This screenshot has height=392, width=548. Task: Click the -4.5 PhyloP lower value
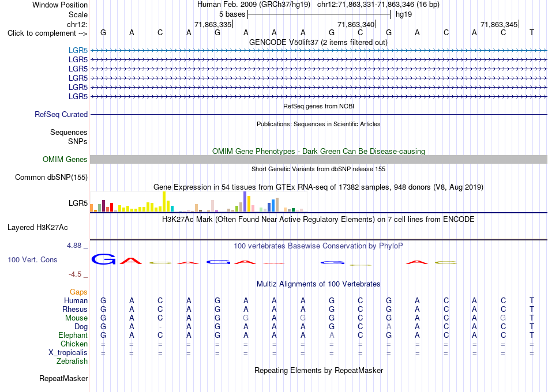coord(75,274)
